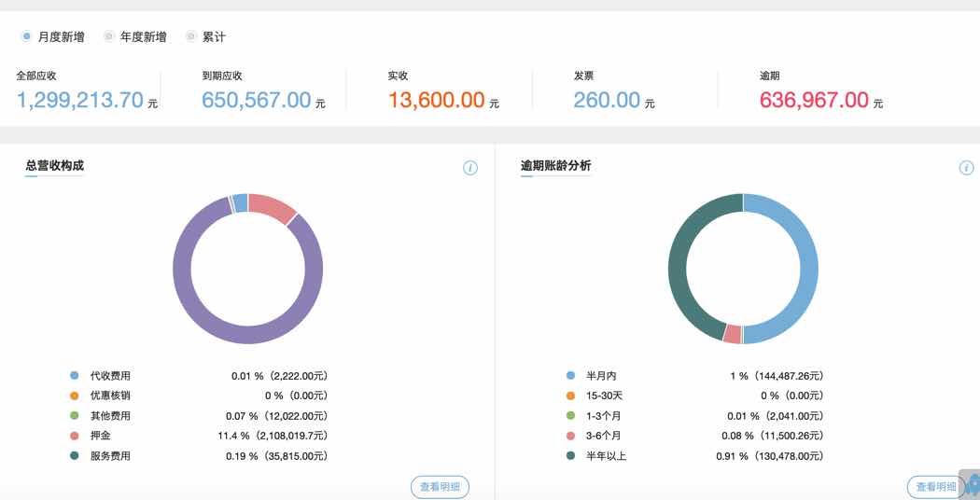The image size is (980, 500).
Task: Click the blue 代收费用 legend dot
Action: tap(75, 376)
